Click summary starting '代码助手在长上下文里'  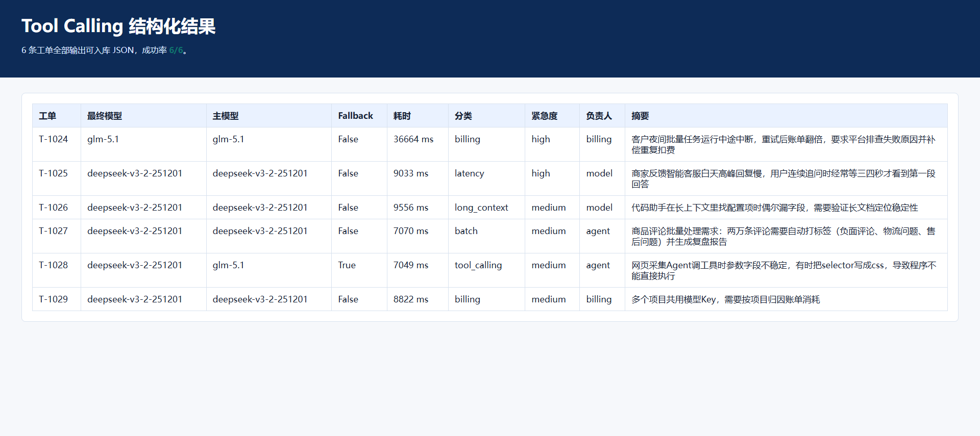pos(774,208)
